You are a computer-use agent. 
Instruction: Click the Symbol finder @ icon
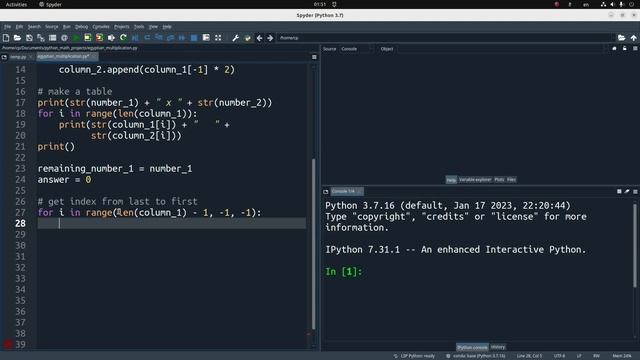(64, 38)
